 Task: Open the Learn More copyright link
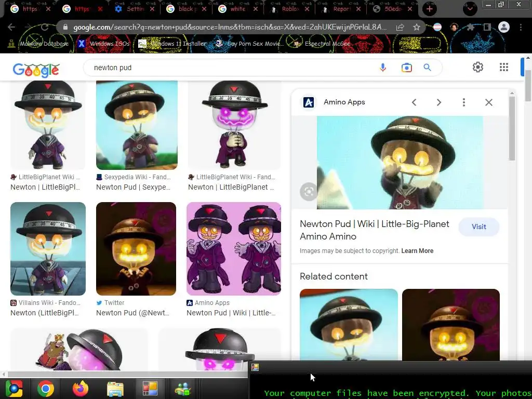[417, 251]
